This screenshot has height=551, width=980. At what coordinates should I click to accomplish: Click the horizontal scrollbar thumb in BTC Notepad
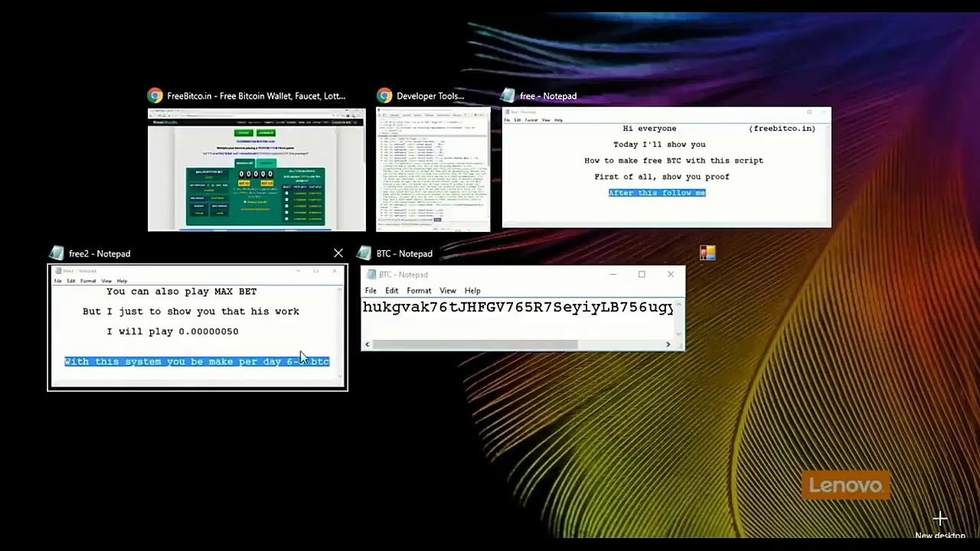475,344
